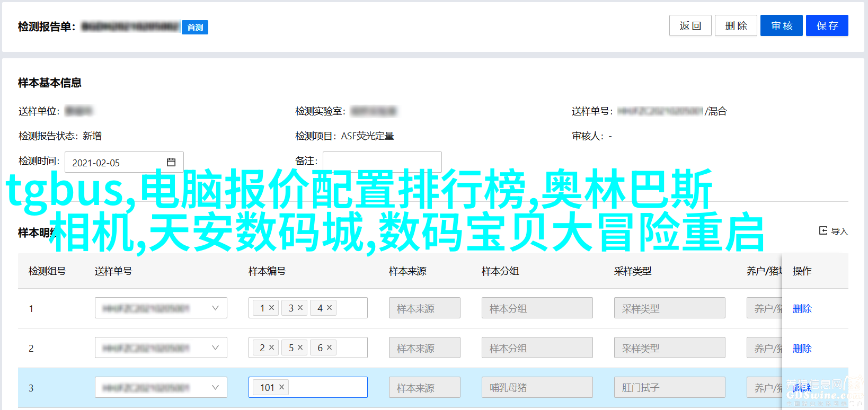
Task: Click the 采样类型 column header
Action: click(x=633, y=271)
